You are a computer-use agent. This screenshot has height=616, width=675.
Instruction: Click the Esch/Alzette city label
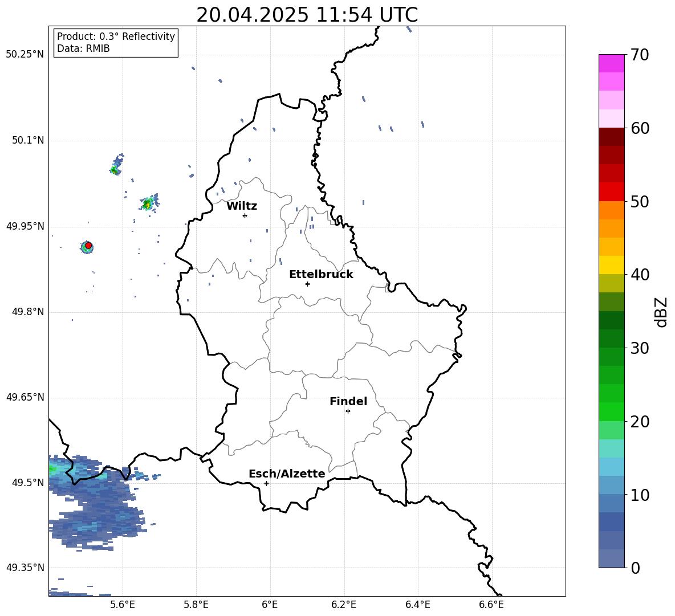click(287, 474)
